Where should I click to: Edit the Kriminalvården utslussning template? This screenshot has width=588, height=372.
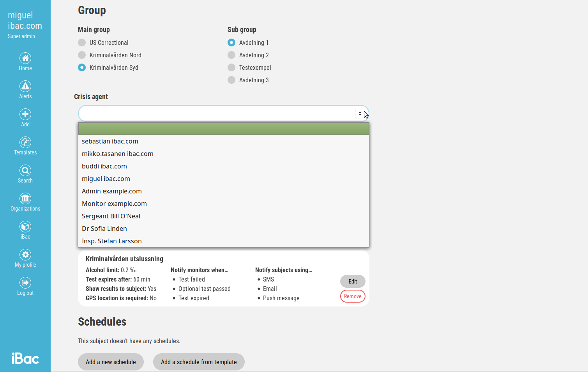click(x=352, y=281)
